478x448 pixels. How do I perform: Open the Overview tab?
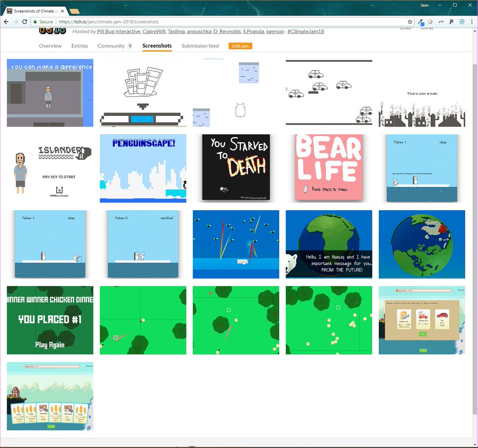50,46
